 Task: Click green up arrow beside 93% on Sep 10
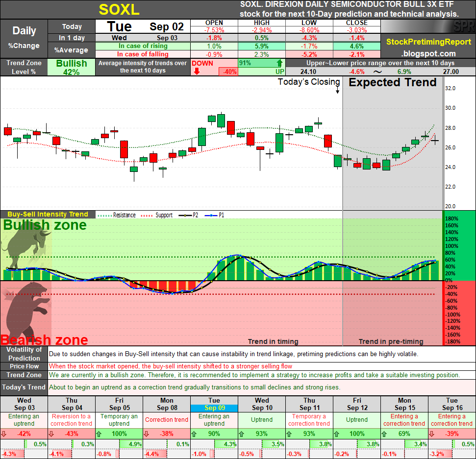241,434
